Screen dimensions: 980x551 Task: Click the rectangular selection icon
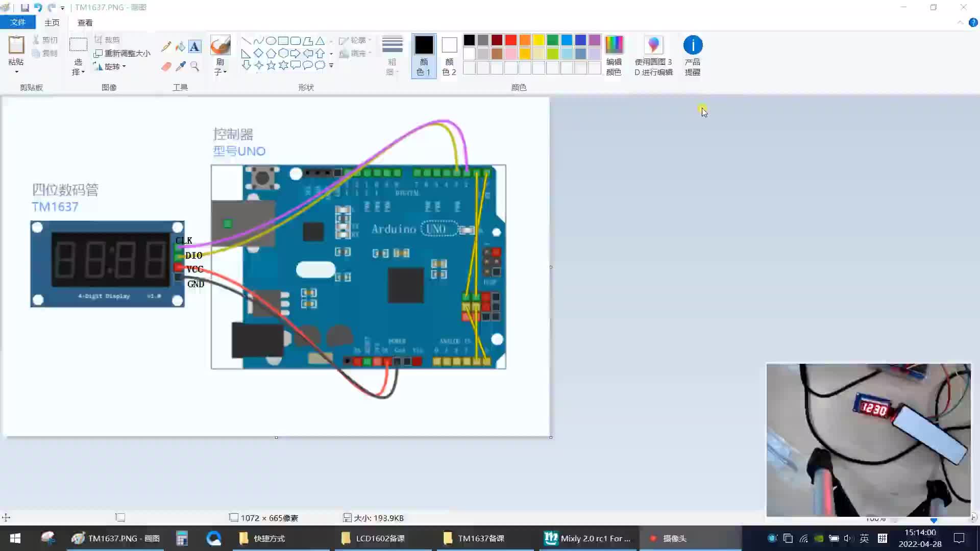(78, 44)
